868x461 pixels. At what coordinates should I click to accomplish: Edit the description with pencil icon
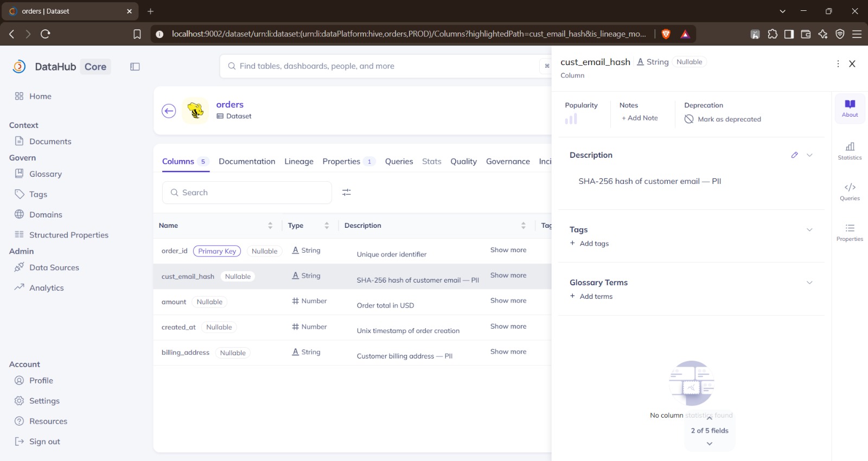pyautogui.click(x=794, y=155)
